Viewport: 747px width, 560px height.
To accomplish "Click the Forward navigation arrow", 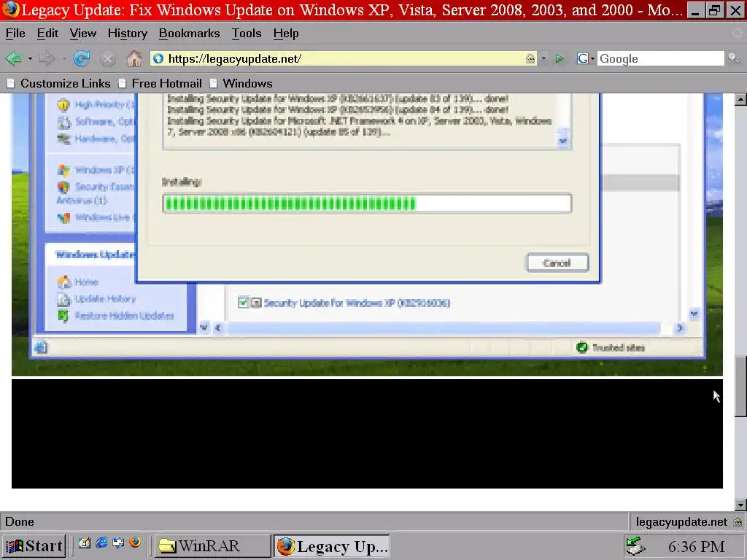I will [47, 58].
